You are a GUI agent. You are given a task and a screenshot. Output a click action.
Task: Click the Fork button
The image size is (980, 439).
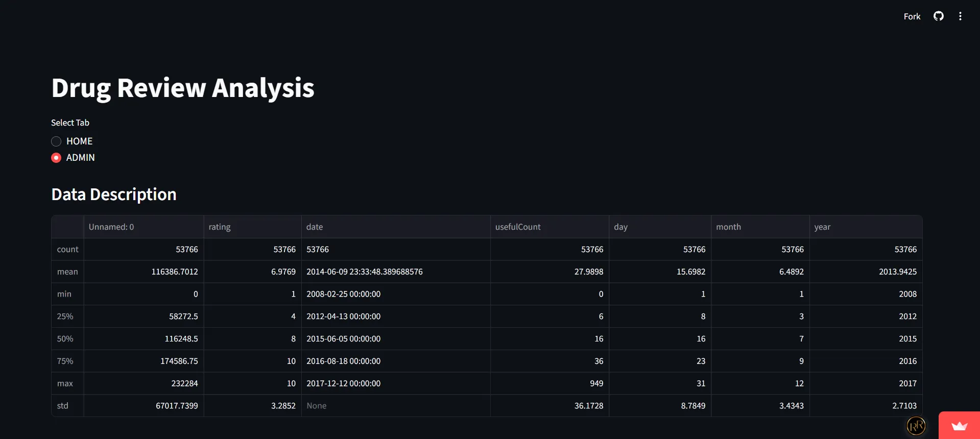912,16
